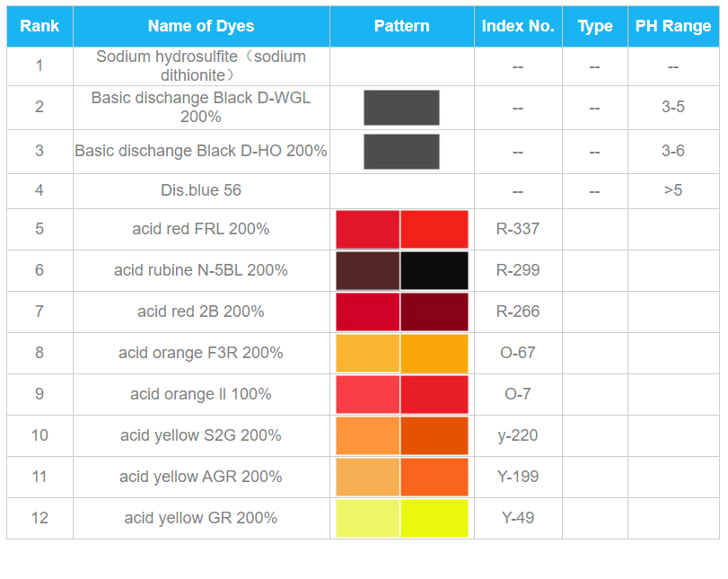Click the acid orange II 100% name

(201, 394)
